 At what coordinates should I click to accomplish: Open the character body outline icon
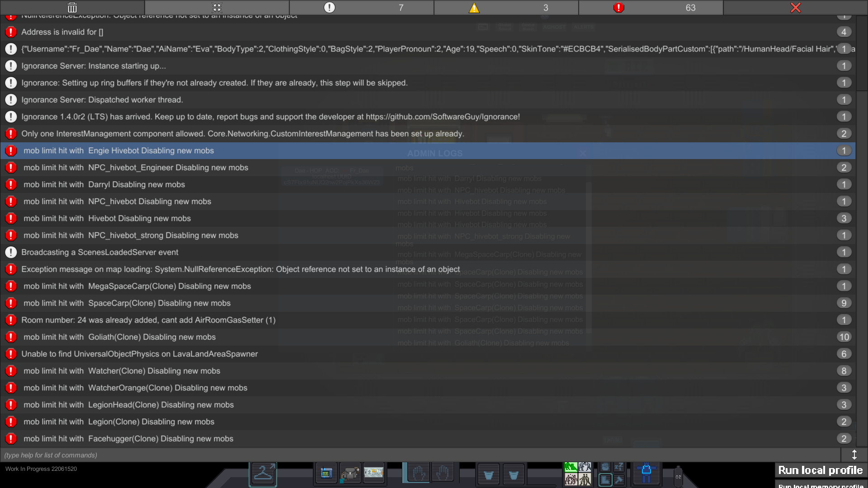click(x=646, y=474)
